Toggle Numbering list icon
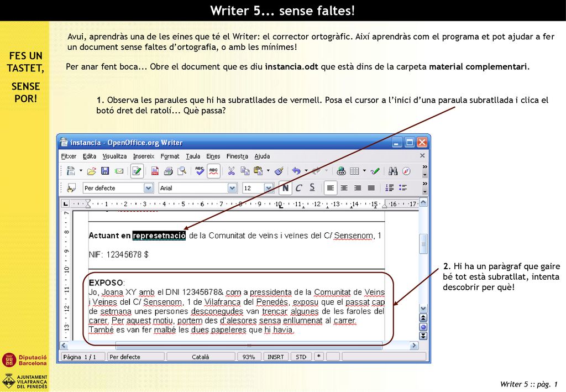The image size is (566, 392). pyautogui.click(x=389, y=187)
